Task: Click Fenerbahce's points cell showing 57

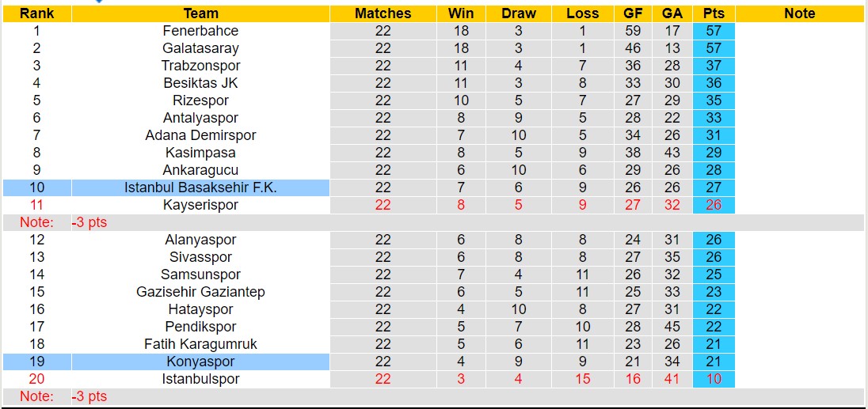Action: click(713, 31)
